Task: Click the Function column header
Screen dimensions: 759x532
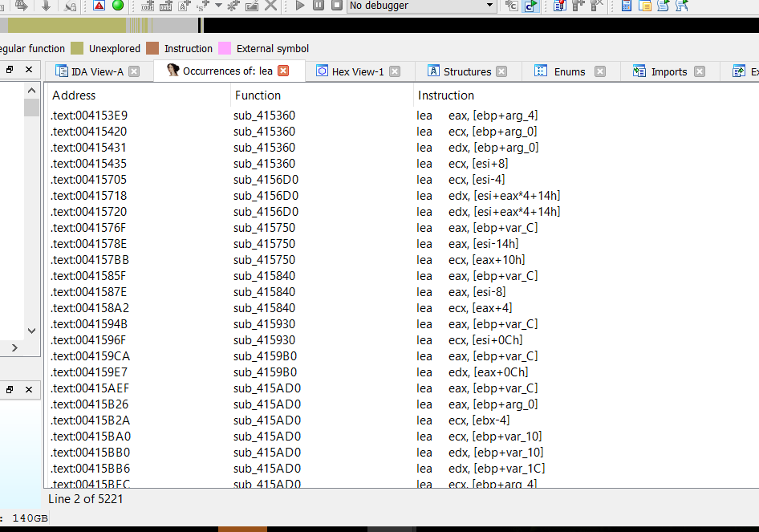Action: [x=258, y=95]
